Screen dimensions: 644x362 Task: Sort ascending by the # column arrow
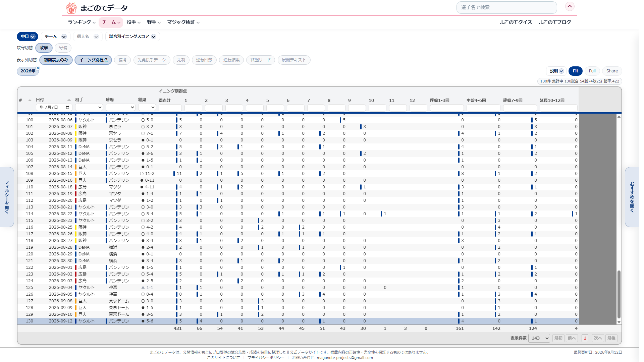30,100
